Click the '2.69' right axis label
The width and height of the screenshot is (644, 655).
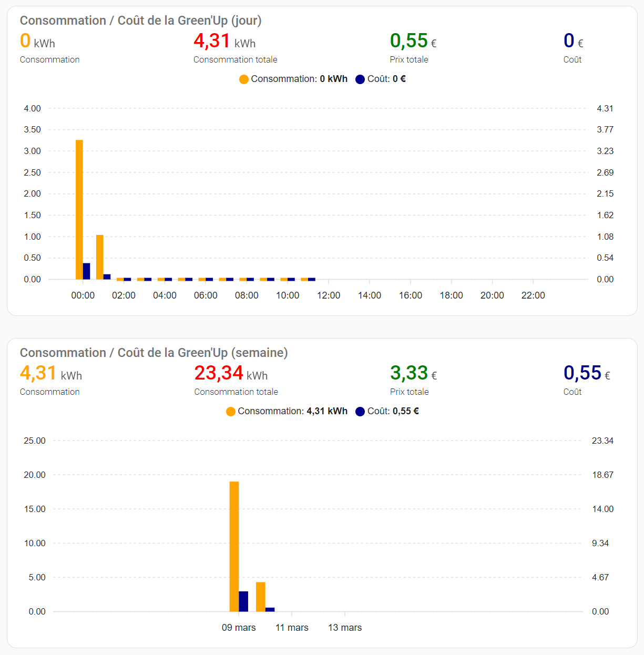click(605, 172)
